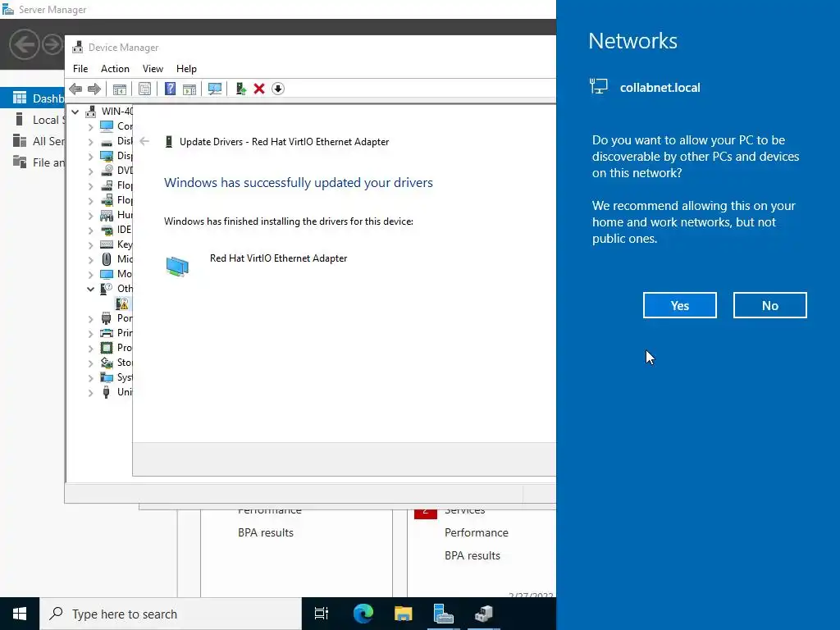Click the greyed back arrow in Update Drivers dialog
This screenshot has width=840, height=630.
[x=144, y=141]
